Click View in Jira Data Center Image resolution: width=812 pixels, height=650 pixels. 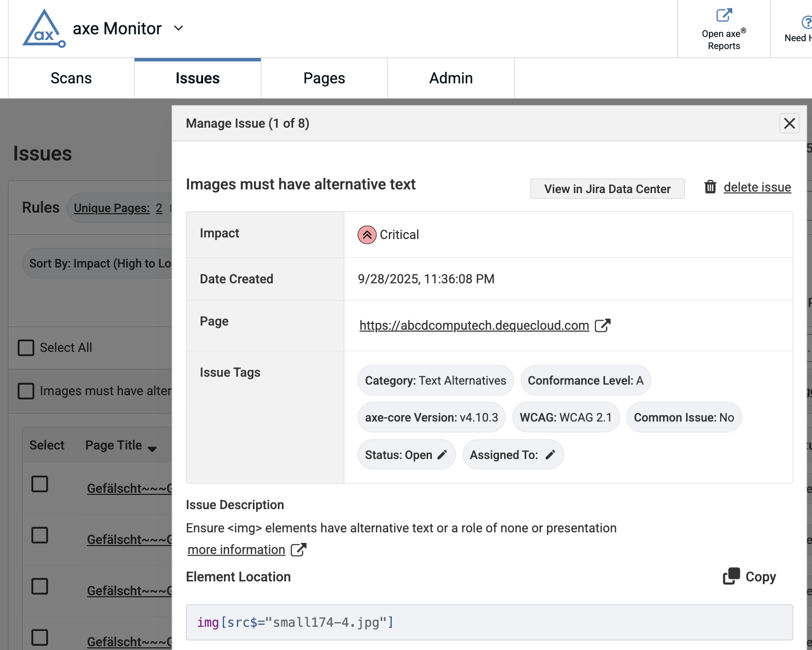point(607,188)
